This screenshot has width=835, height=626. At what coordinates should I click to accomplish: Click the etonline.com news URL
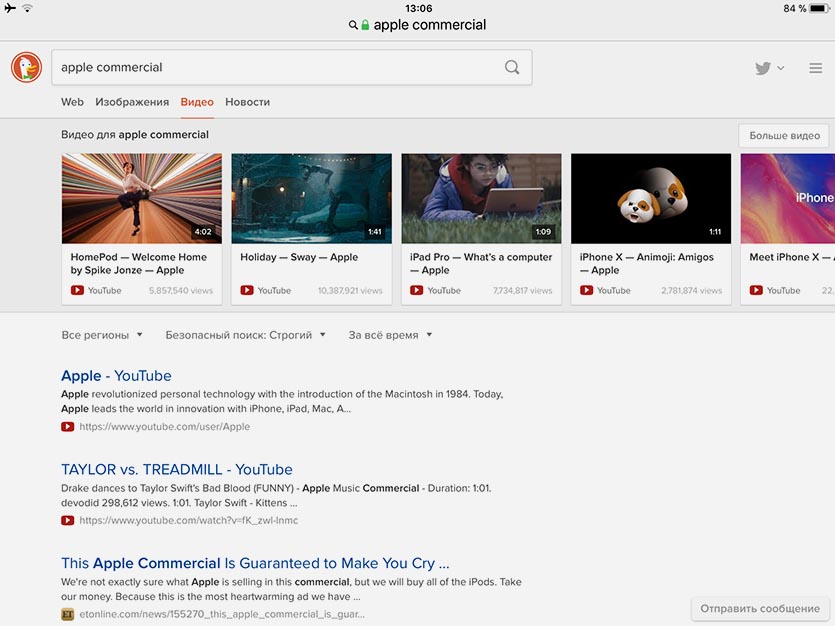pyautogui.click(x=222, y=614)
